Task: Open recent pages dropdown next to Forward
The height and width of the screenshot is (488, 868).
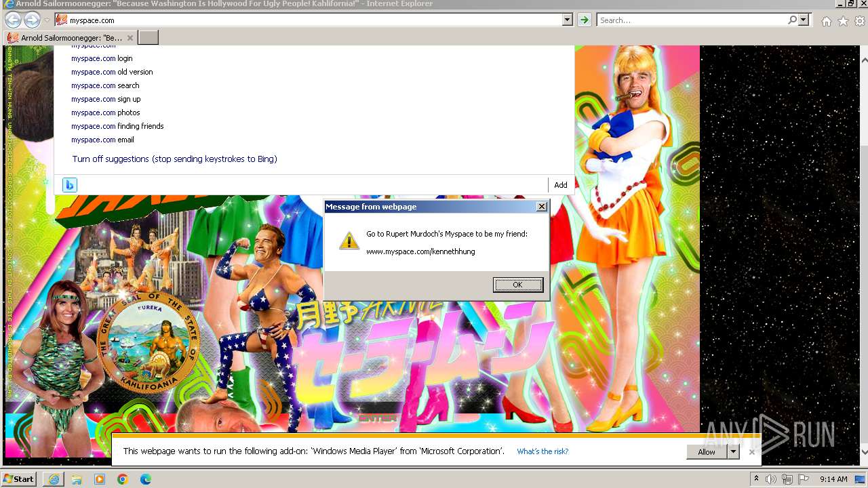Action: coord(47,20)
